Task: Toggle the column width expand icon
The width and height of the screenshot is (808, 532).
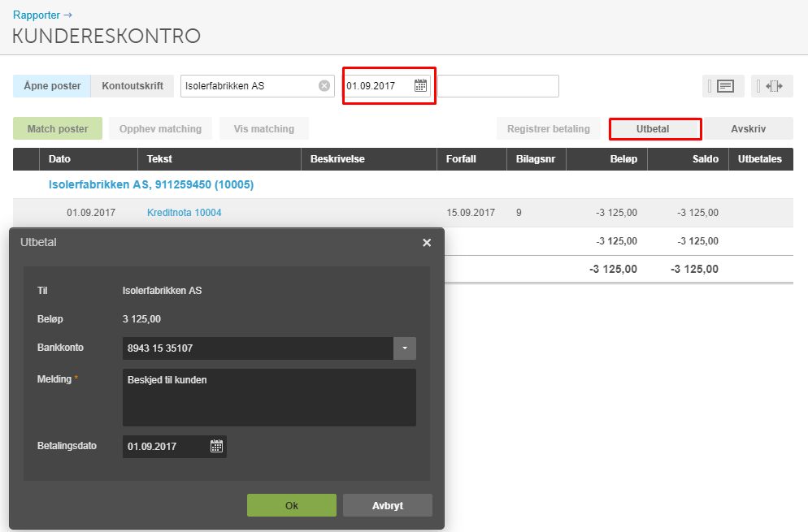Action: [772, 86]
